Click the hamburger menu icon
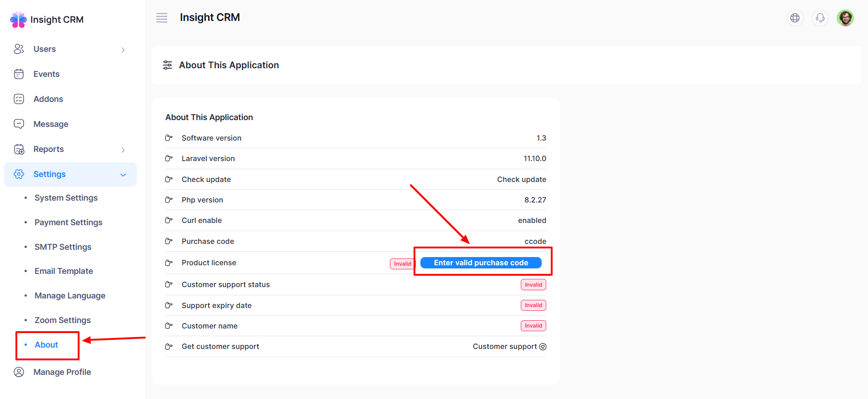The width and height of the screenshot is (868, 399). click(x=162, y=18)
